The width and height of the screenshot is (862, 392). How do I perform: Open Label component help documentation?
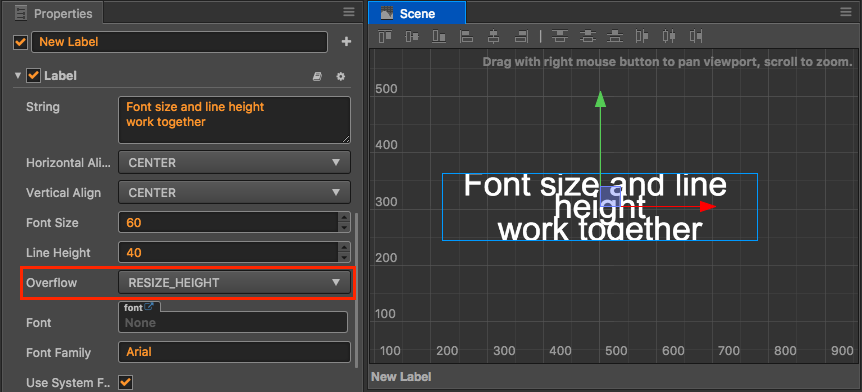(317, 76)
